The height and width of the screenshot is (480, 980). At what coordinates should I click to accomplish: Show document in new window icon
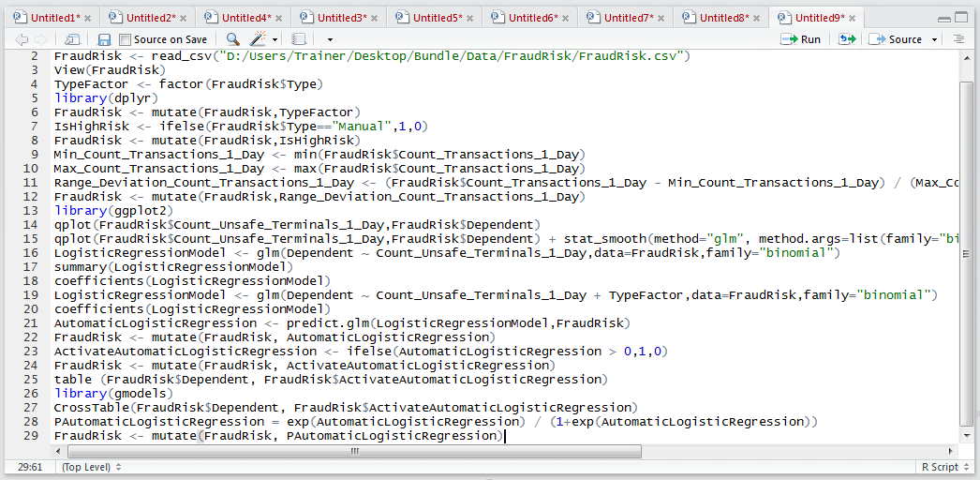click(73, 39)
